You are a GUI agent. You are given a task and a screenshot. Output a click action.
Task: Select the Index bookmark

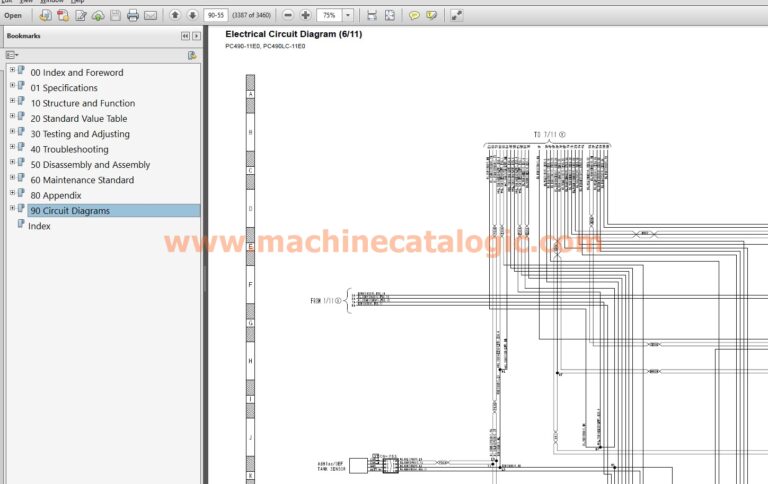coord(39,226)
